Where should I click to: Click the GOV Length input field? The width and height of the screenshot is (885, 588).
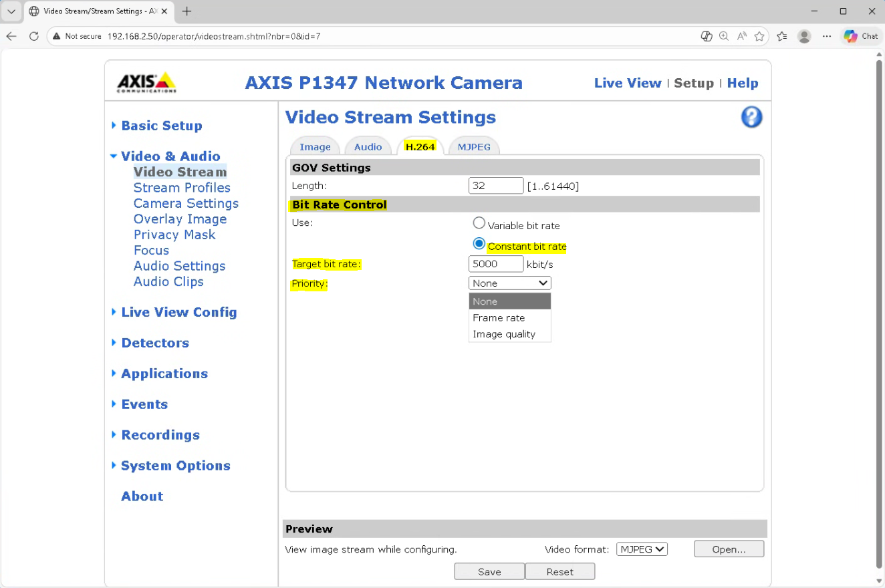[x=496, y=186]
